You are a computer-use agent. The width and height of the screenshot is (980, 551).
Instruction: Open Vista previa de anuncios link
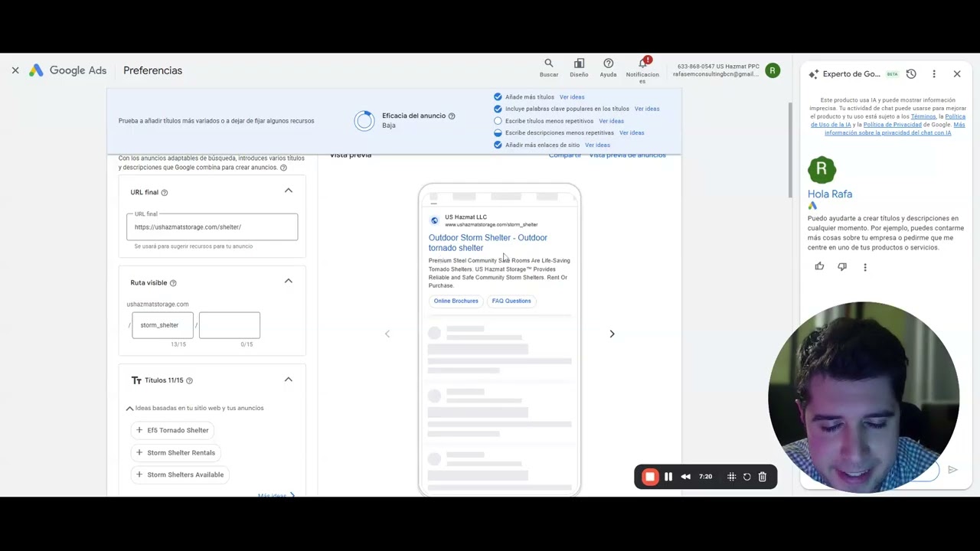(627, 155)
